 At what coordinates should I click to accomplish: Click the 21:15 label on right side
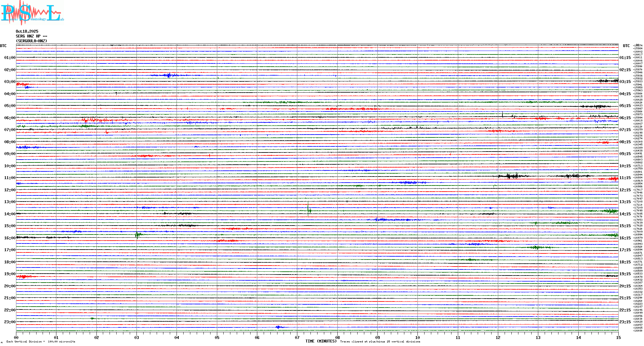[x=625, y=298]
